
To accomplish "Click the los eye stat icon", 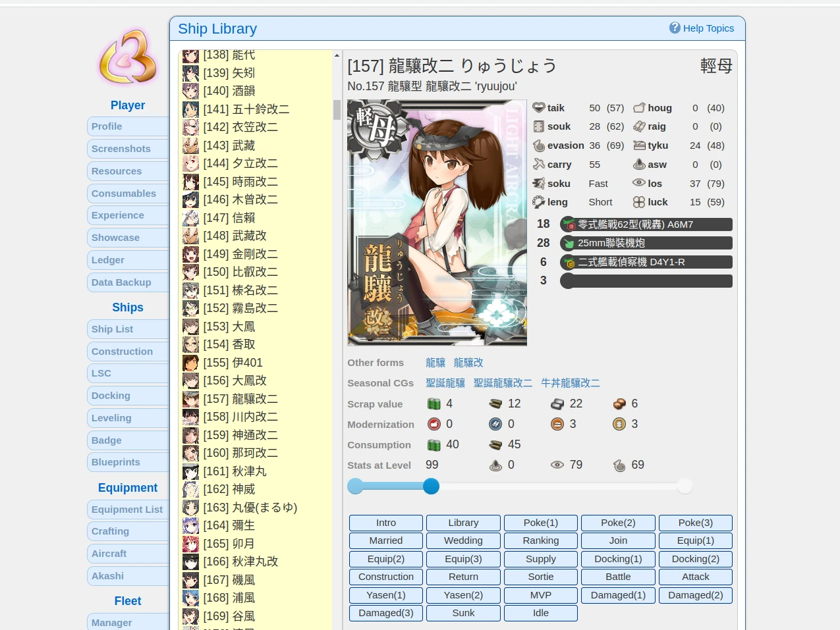I will [x=639, y=183].
